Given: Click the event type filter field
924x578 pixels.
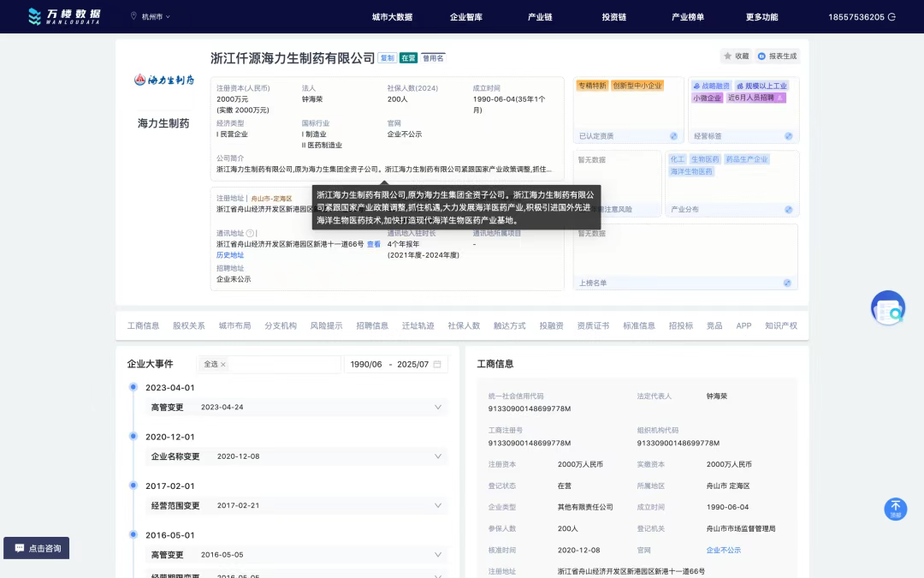Looking at the screenshot, I should (x=269, y=365).
